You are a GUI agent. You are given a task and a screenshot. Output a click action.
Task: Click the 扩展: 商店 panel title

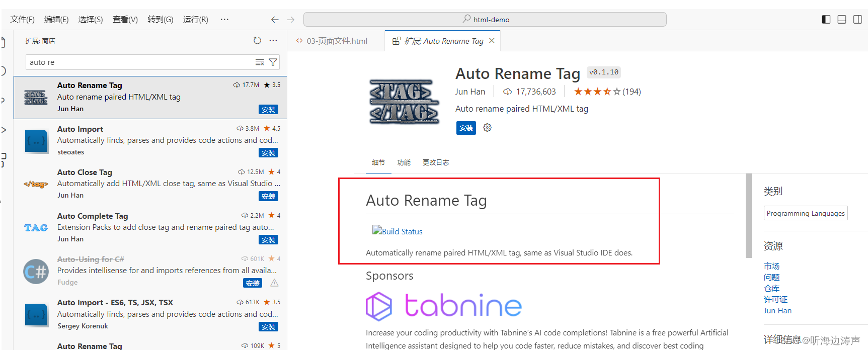tap(40, 41)
